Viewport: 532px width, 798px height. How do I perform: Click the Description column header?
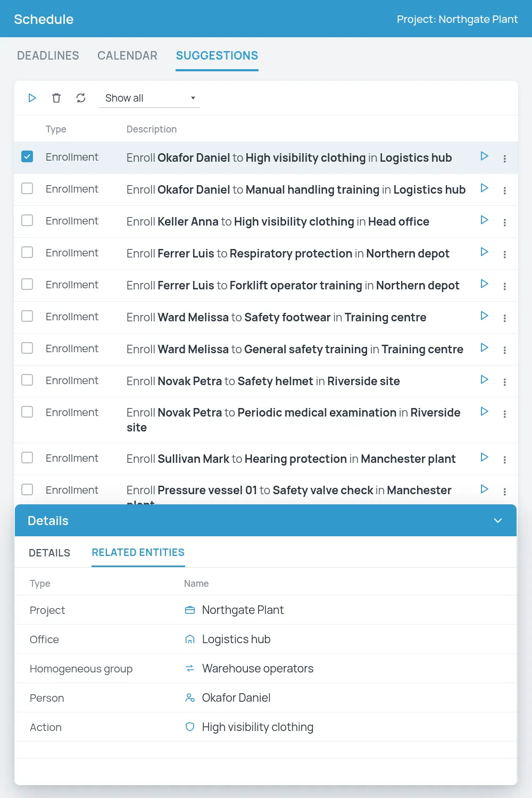(x=152, y=129)
